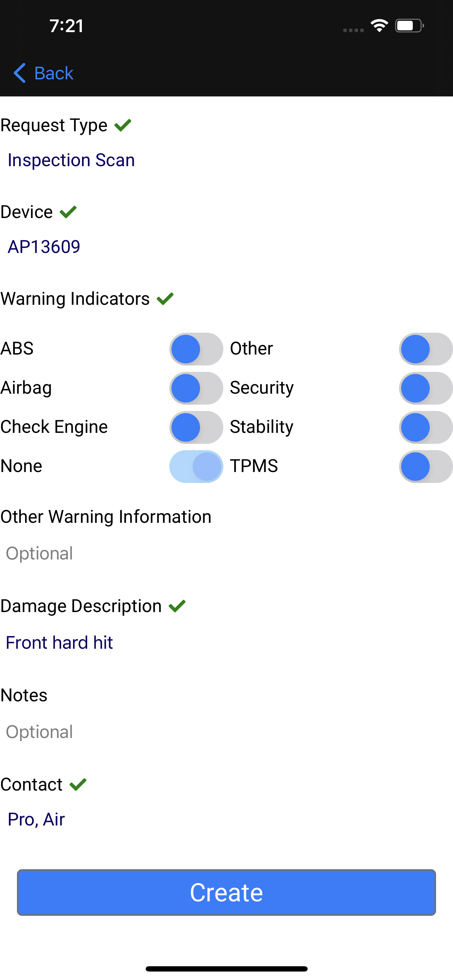Tap the Create button
This screenshot has width=453, height=980.
point(226,893)
